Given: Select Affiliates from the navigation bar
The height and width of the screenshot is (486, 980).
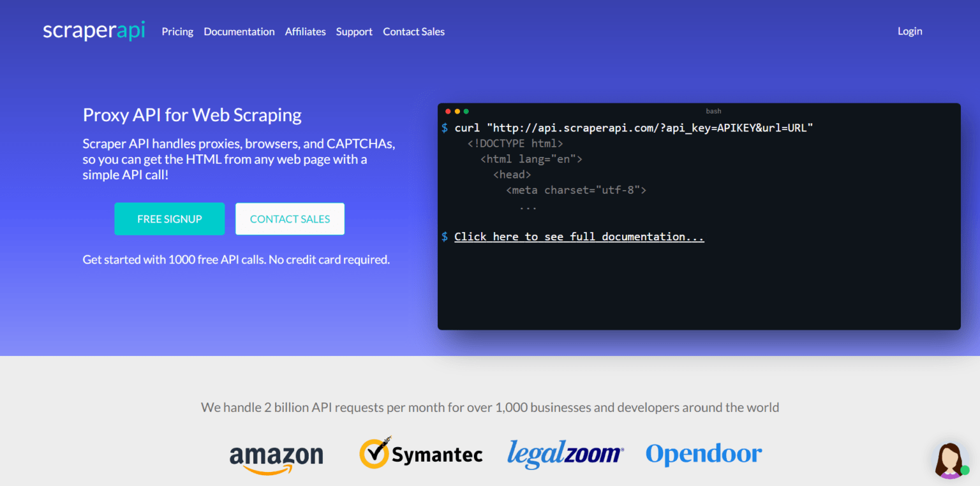Looking at the screenshot, I should coord(305,31).
